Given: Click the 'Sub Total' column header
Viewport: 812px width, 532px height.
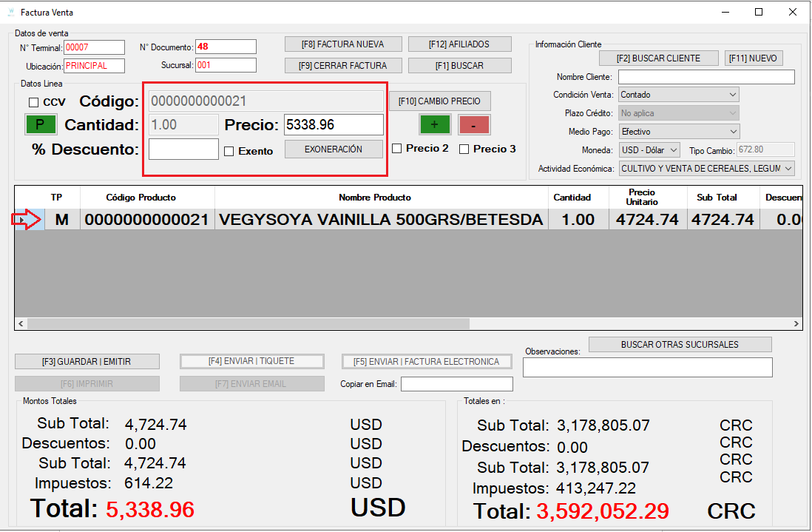Looking at the screenshot, I should [723, 198].
